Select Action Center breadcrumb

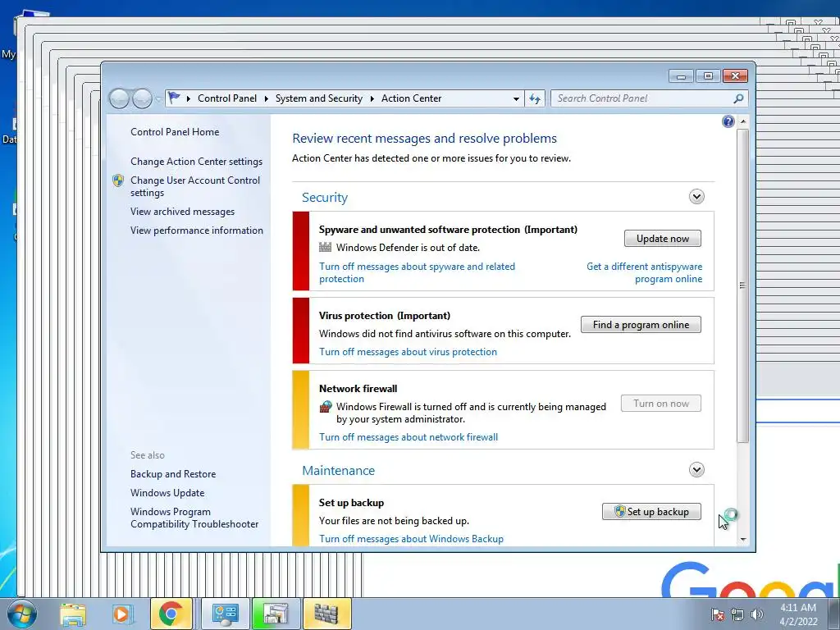tap(412, 98)
